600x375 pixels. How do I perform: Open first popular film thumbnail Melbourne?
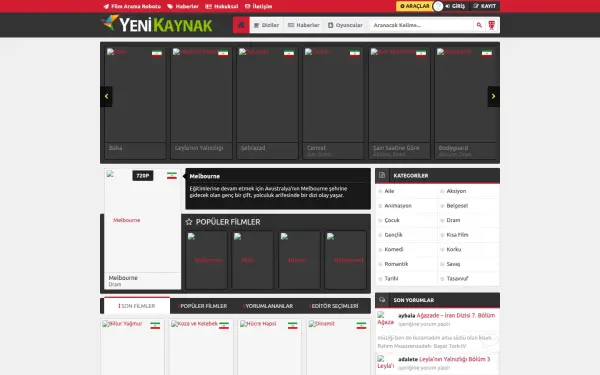tap(206, 260)
